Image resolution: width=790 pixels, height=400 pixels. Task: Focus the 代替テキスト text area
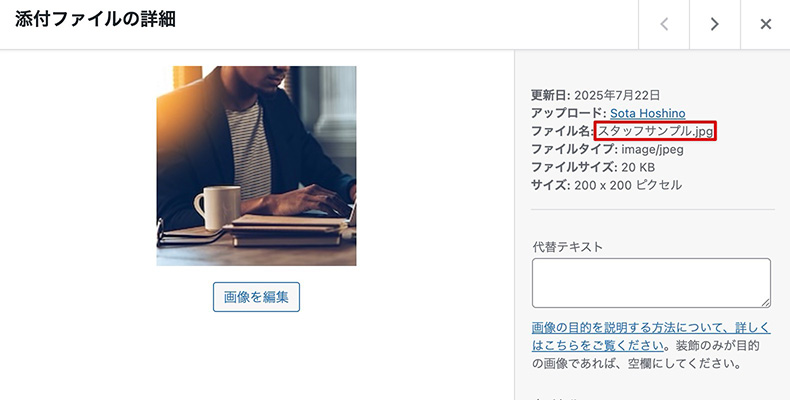[x=651, y=283]
